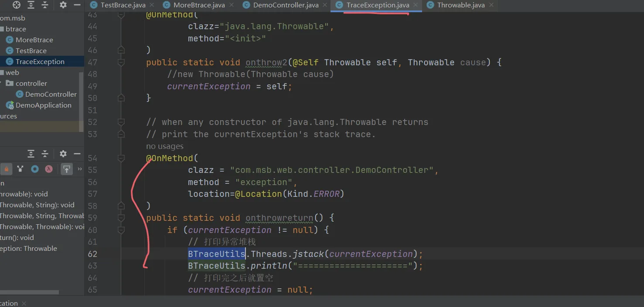Expand all in the Project panel
The height and width of the screenshot is (307, 644).
click(31, 5)
